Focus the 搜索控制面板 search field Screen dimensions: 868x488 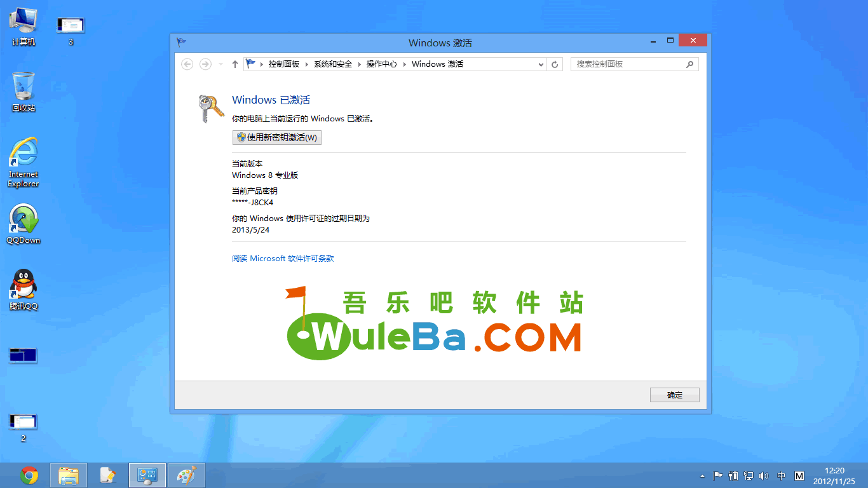pyautogui.click(x=634, y=64)
